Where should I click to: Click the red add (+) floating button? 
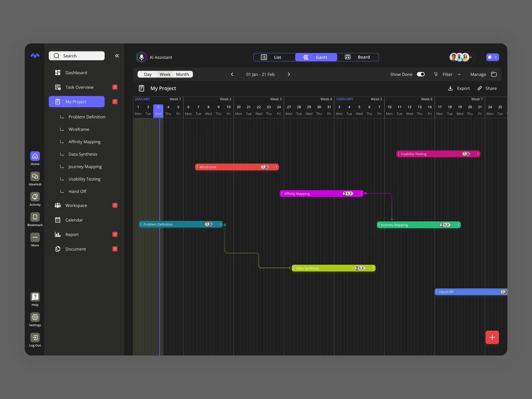click(492, 337)
